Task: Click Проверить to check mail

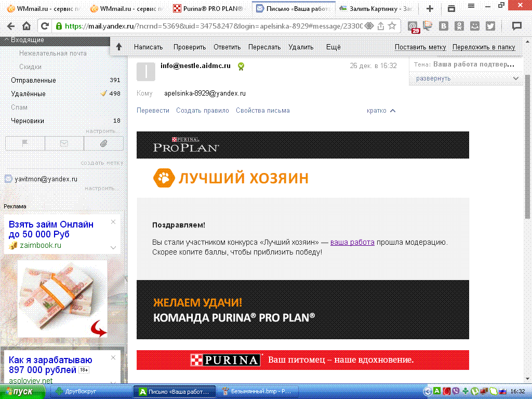Action: point(190,47)
